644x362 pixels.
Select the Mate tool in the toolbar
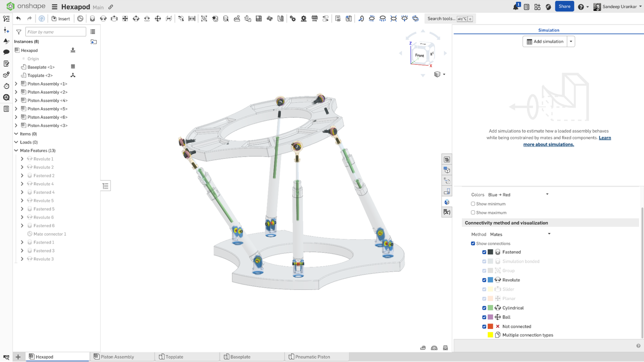pos(93,19)
